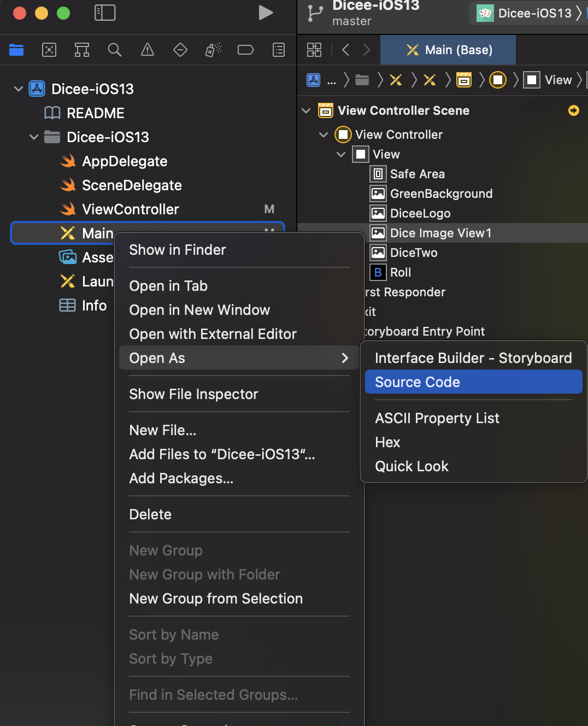
Task: Select the SceneDelegate swift file
Action: [132, 185]
